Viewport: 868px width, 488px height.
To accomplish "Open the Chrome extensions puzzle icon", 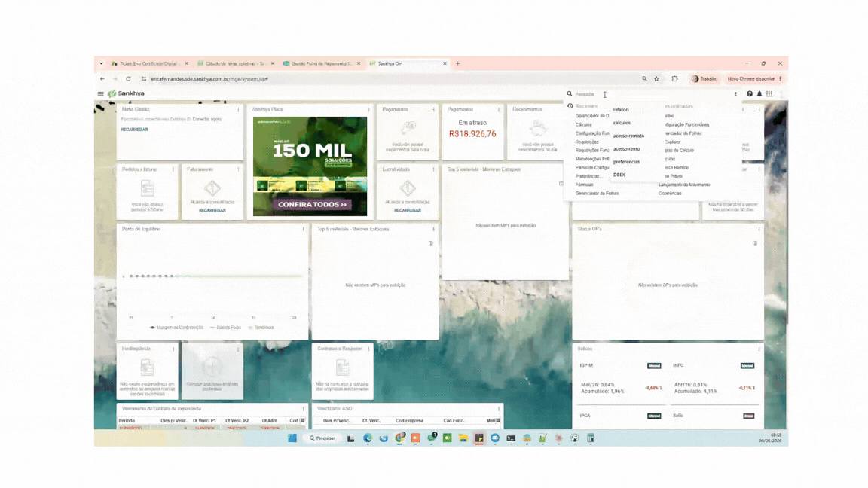I will 674,78.
